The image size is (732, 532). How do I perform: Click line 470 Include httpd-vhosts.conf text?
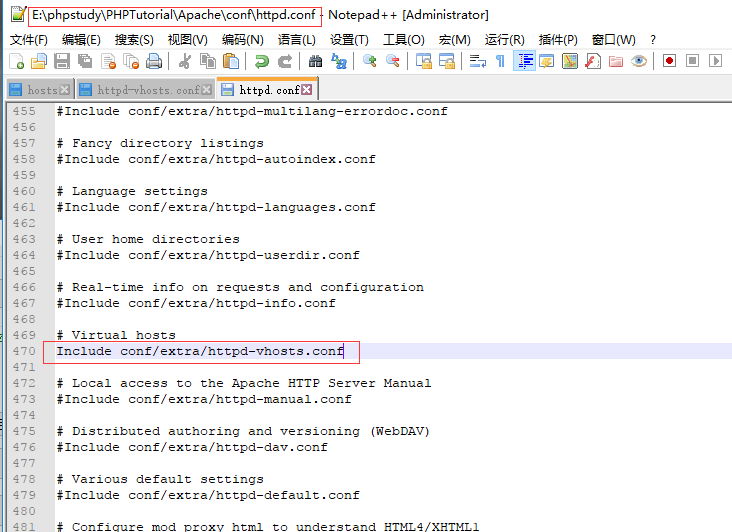(200, 351)
